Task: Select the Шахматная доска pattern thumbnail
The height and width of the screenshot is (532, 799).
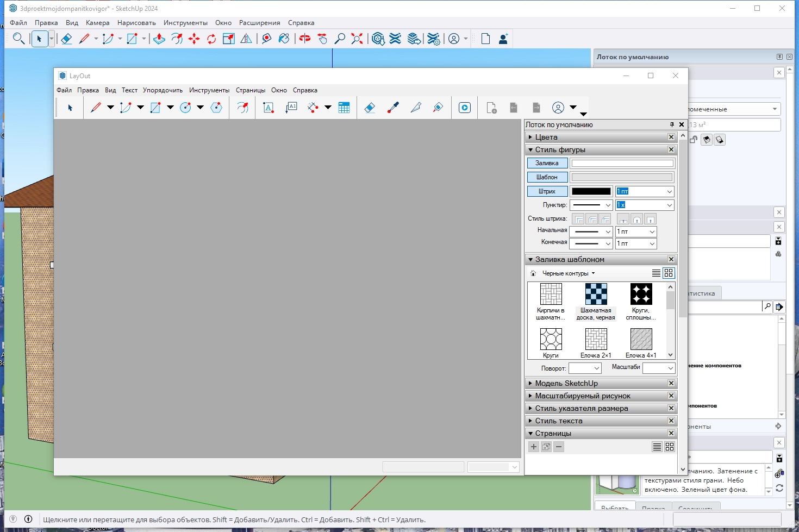Action: (x=596, y=295)
